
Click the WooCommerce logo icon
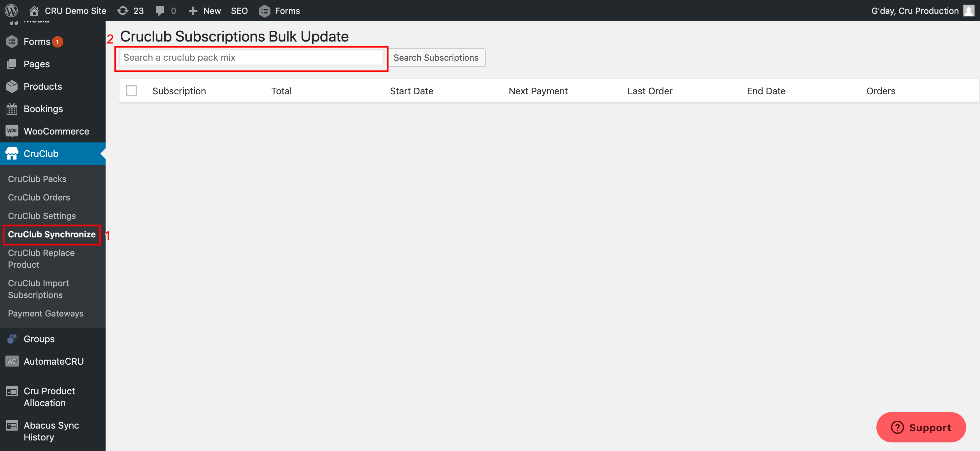pos(12,131)
